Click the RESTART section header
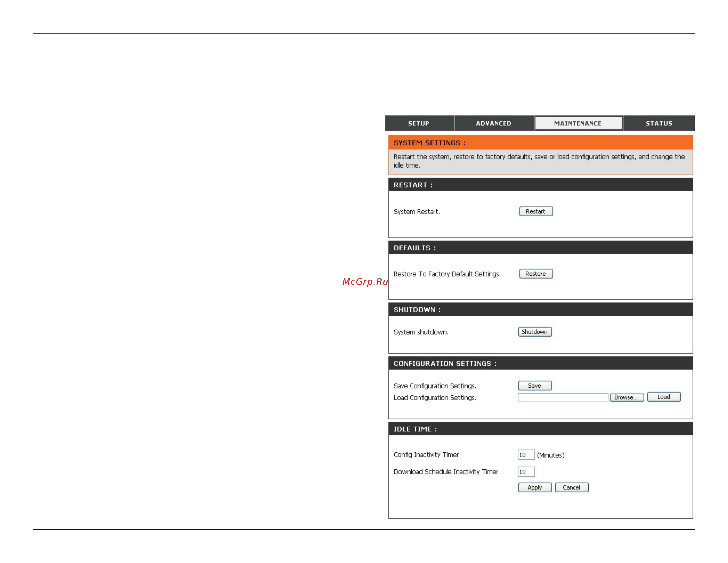 (540, 184)
